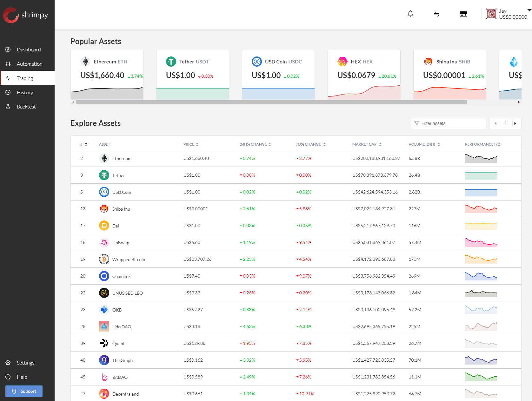Click the HEX logo in popular card
Image resolution: width=532 pixels, height=401 pixels.
tap(342, 62)
